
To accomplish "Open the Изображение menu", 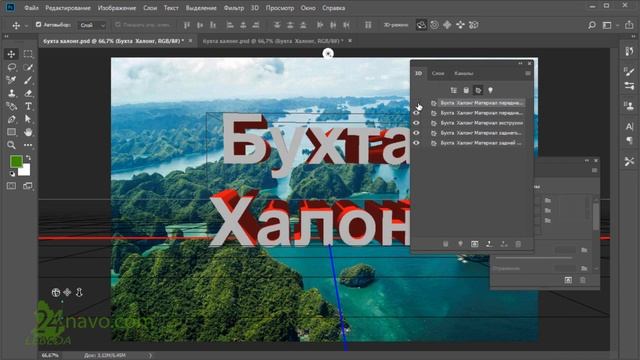I will 117,8.
